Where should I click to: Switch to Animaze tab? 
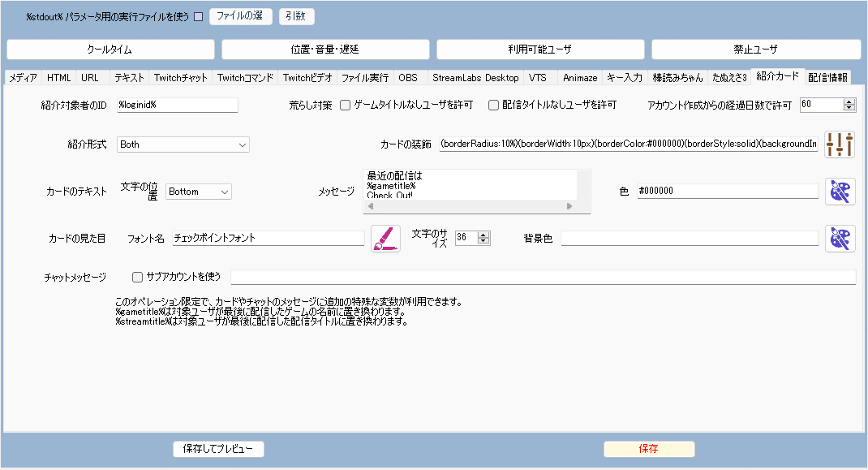(x=580, y=78)
